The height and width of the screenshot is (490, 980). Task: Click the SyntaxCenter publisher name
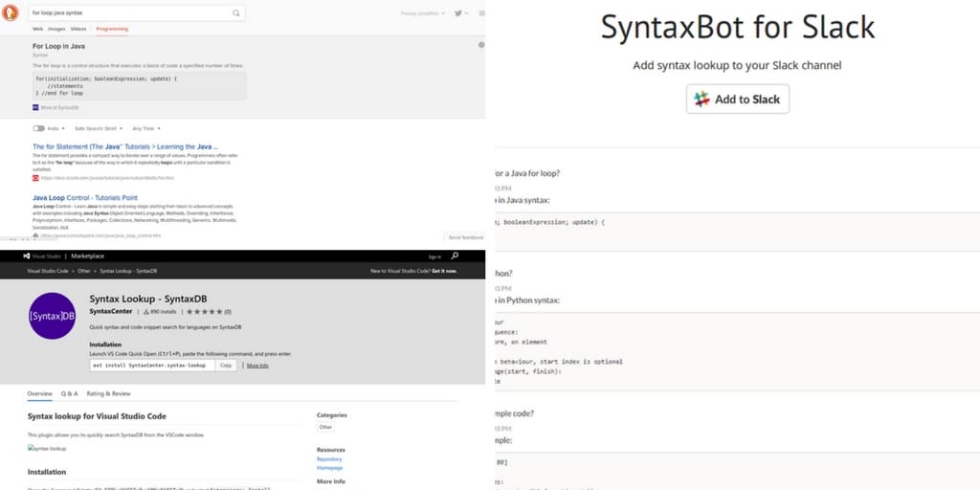click(111, 311)
